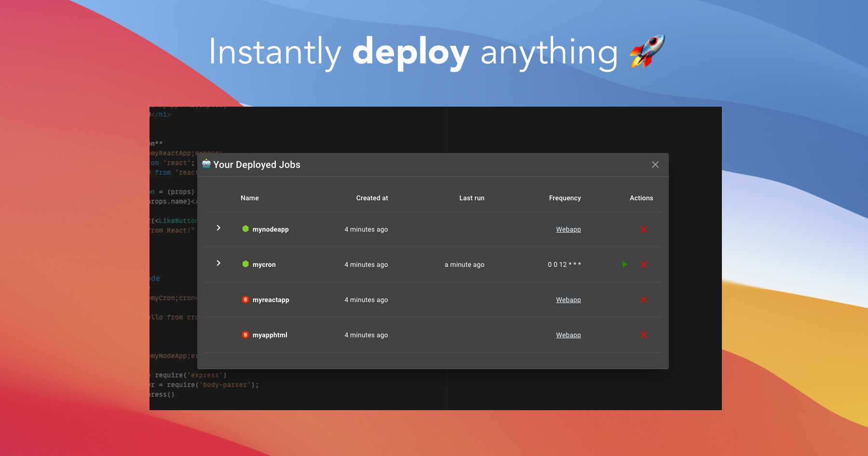Viewport: 868px width, 456px height.
Task: Click the mycron frequency '0 0 12 * * *'
Action: 564,264
